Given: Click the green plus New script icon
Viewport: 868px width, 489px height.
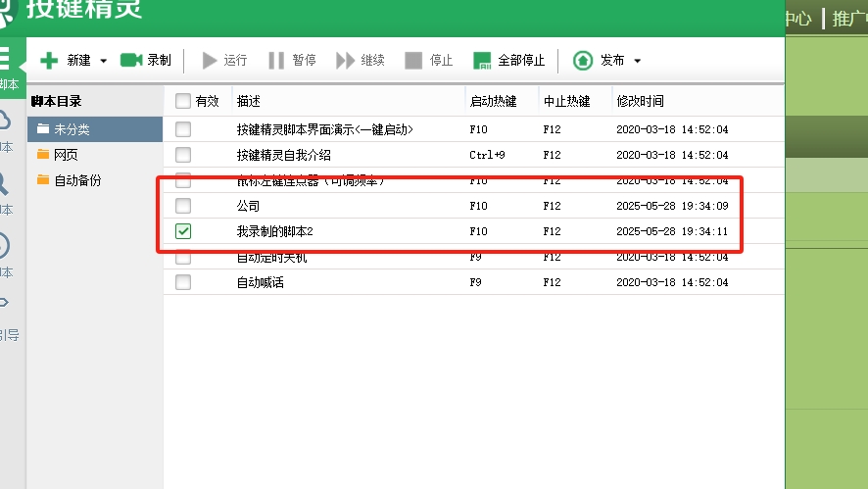Looking at the screenshot, I should pyautogui.click(x=49, y=61).
